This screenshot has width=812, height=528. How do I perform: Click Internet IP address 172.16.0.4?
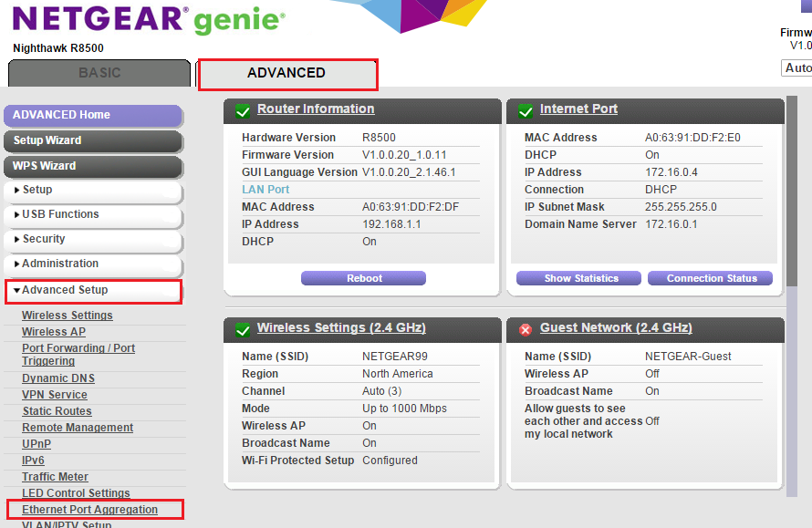671,172
